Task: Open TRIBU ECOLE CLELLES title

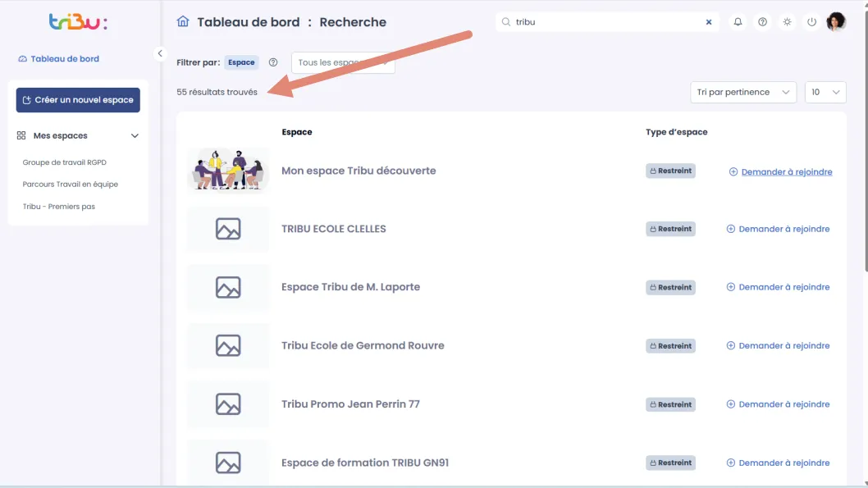Action: 334,229
